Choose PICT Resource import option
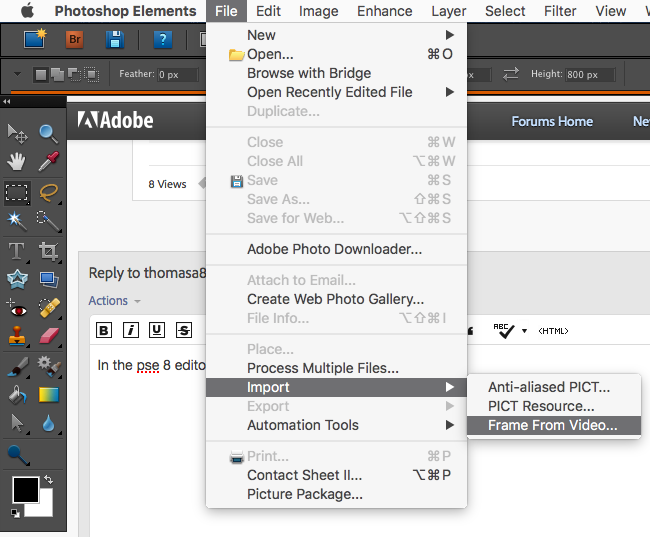This screenshot has width=650, height=537. (x=554, y=406)
